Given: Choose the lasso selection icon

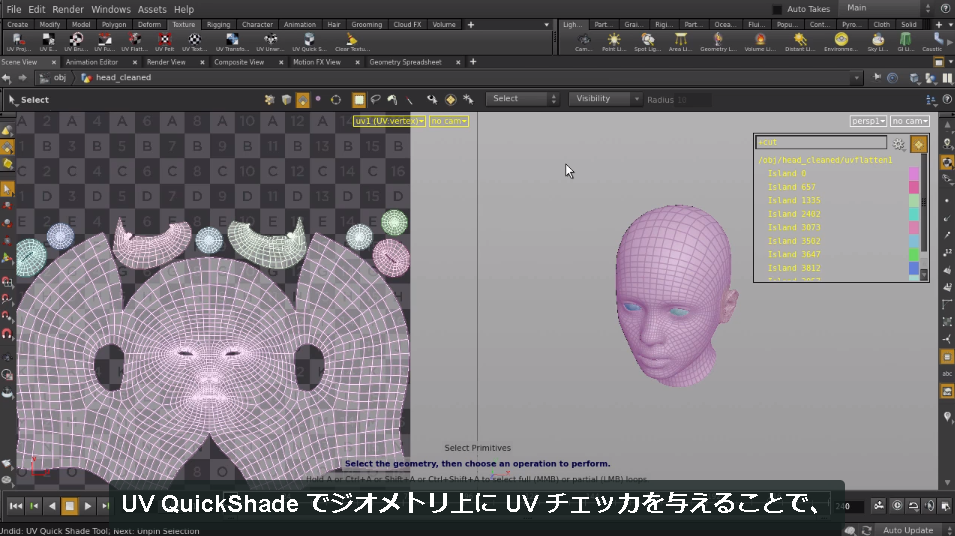Looking at the screenshot, I should [x=376, y=99].
